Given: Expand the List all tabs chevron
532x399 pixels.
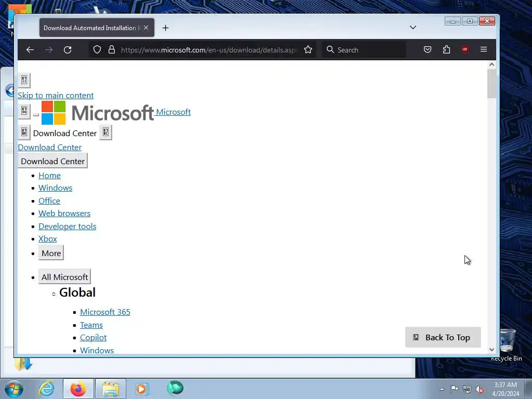Looking at the screenshot, I should 413,28.
